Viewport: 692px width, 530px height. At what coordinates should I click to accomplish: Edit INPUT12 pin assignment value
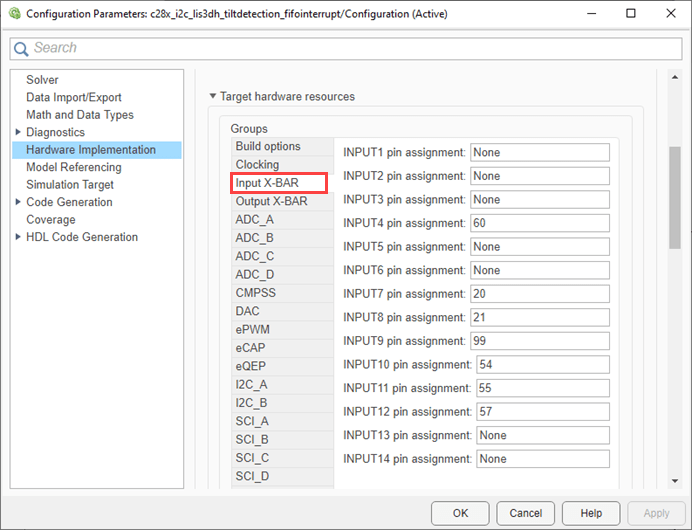pyautogui.click(x=542, y=412)
